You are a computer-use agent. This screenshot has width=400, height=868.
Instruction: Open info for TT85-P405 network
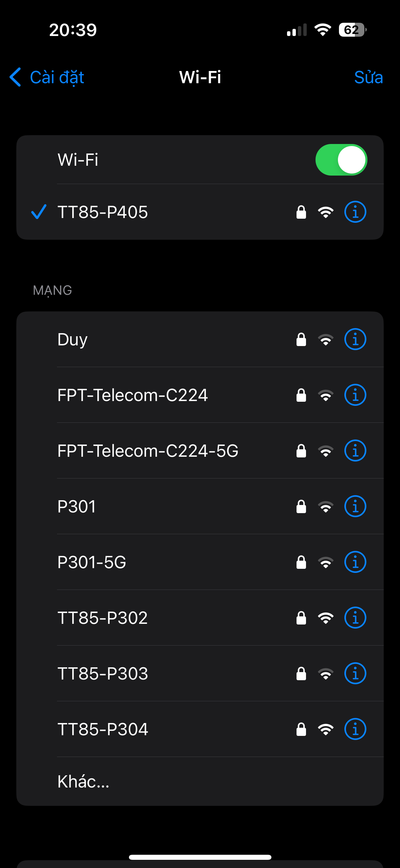tap(355, 212)
